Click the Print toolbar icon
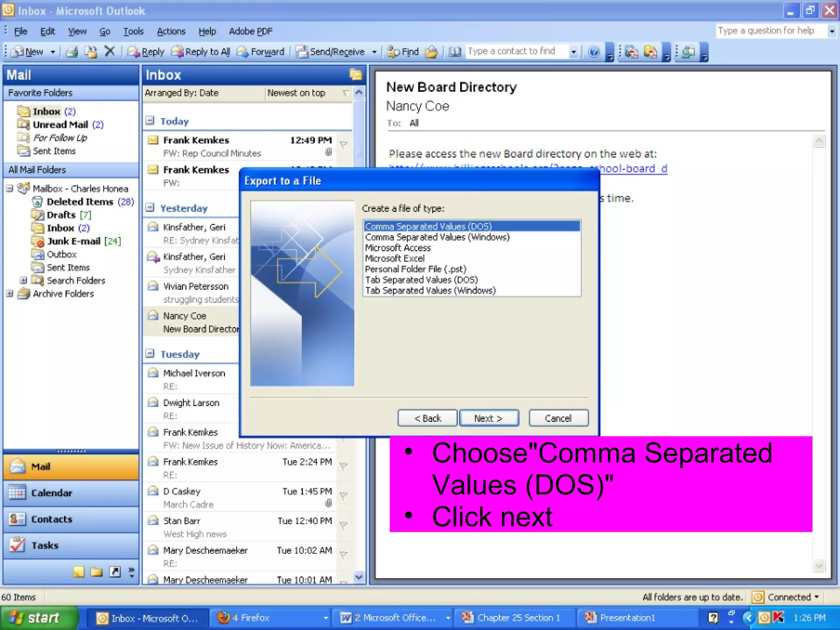Viewport: 840px width, 630px height. tap(72, 52)
